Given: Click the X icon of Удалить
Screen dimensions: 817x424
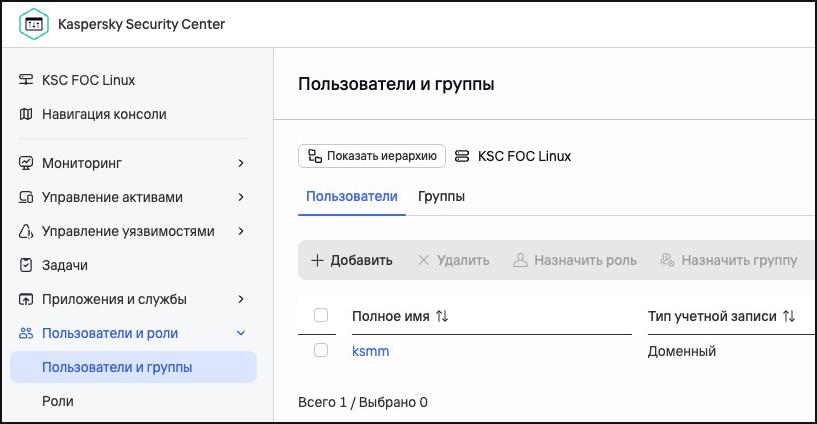Looking at the screenshot, I should coord(424,260).
